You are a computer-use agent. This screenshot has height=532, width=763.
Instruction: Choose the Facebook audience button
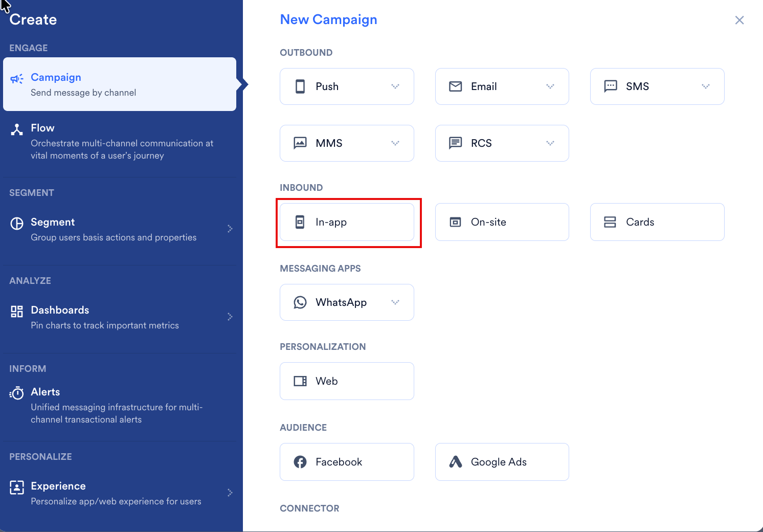(347, 462)
